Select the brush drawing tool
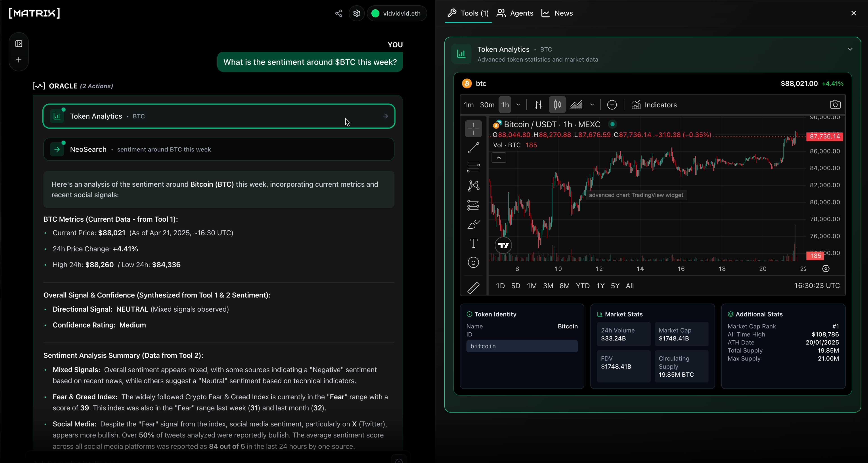Image resolution: width=868 pixels, height=463 pixels. 474,224
